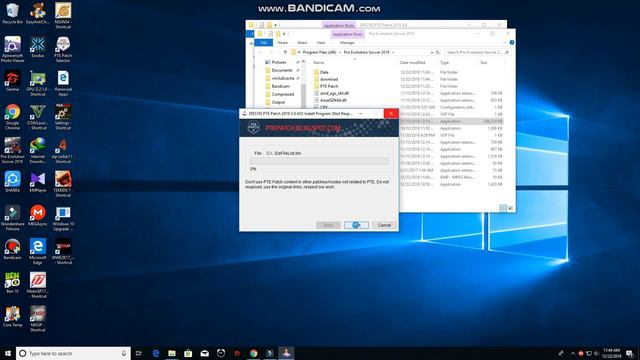The width and height of the screenshot is (640, 360).
Task: Show hidden system tray icons
Action: click(573, 353)
